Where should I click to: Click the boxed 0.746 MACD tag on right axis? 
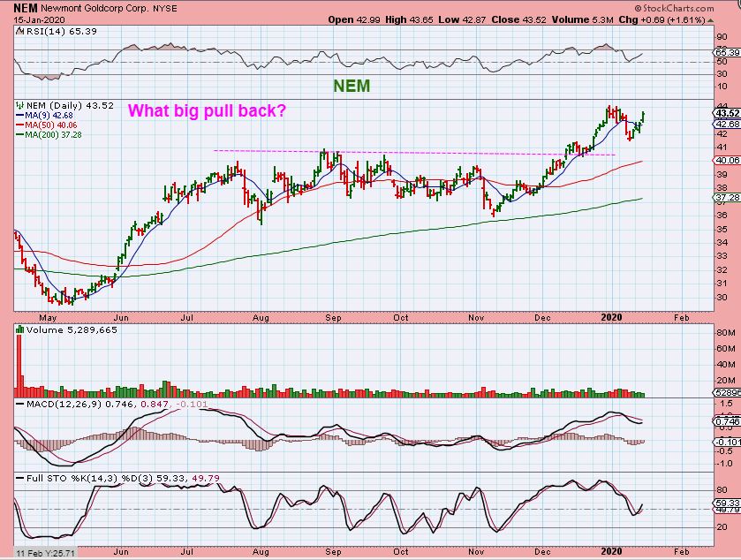(726, 421)
